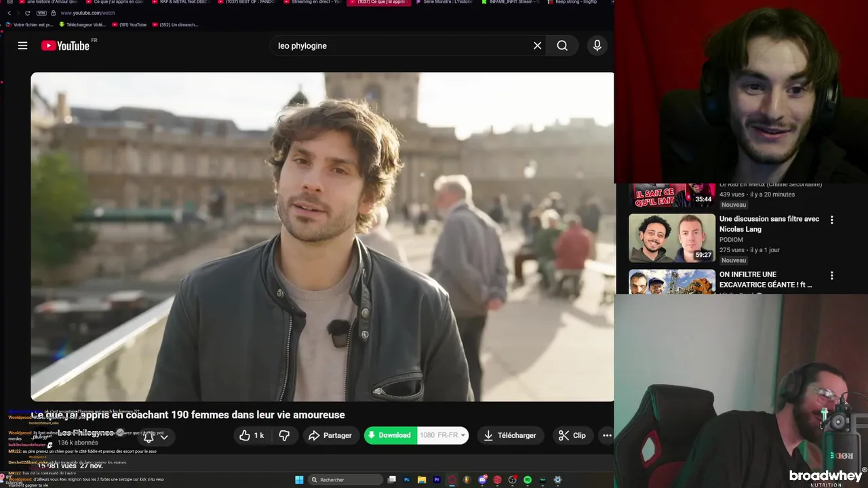868x488 pixels.
Task: Open the 'Votre fichier est pr...' bookmark
Action: click(x=29, y=24)
